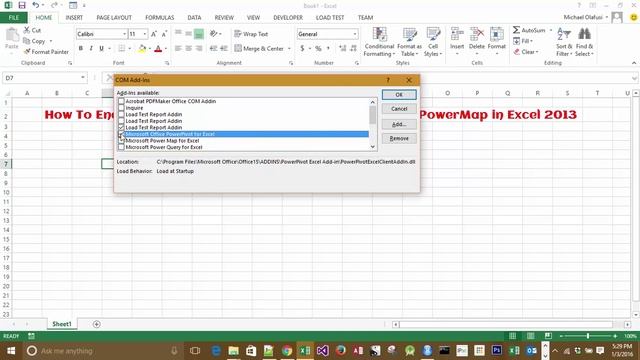This screenshot has height=360, width=640.
Task: Open the General number format dropdown
Action: coord(355,34)
